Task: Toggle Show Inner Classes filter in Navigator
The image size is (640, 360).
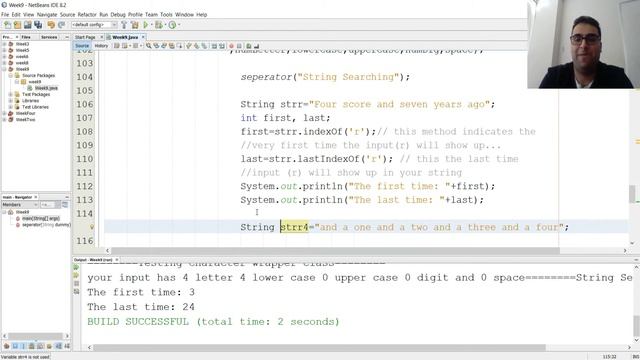Action: pos(40,346)
